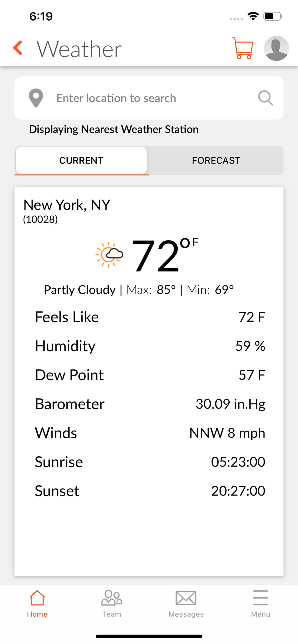298x644 pixels.
Task: Open the Team tab
Action: [112, 604]
